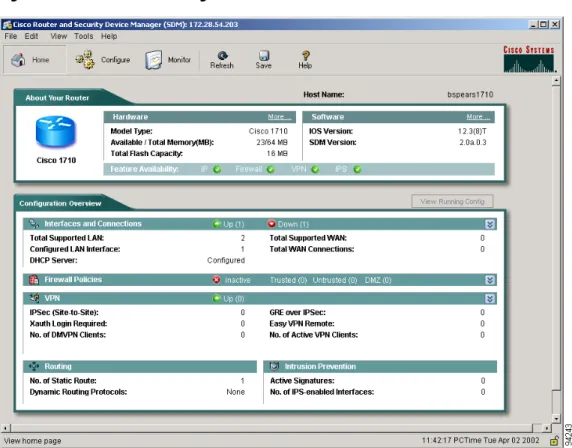Select the View Running Config button
The image size is (572, 448).
[x=452, y=201]
